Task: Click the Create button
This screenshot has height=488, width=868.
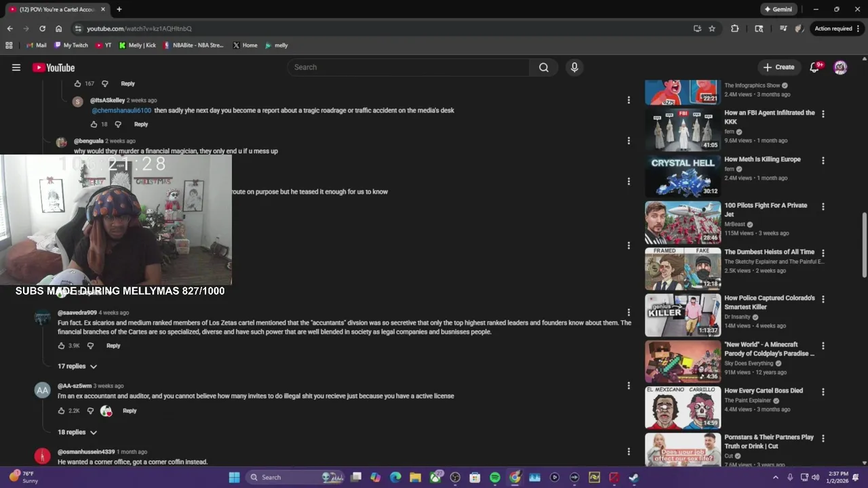Action: (x=778, y=67)
